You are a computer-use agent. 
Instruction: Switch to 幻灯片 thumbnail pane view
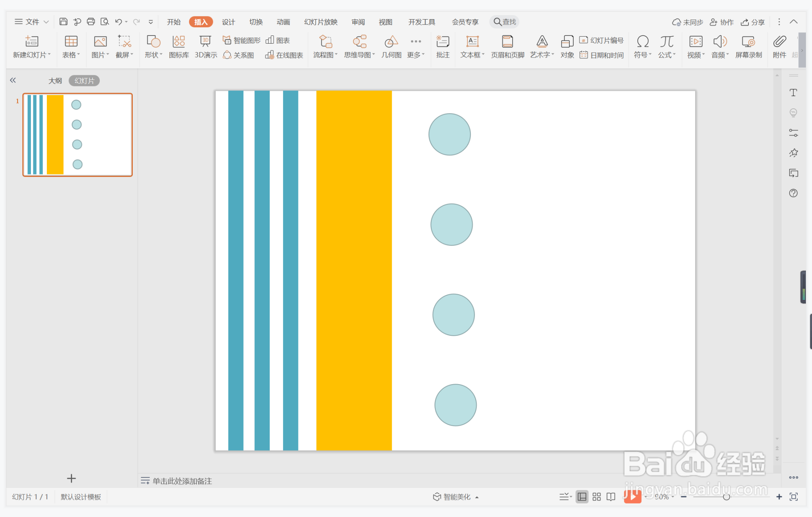(84, 81)
